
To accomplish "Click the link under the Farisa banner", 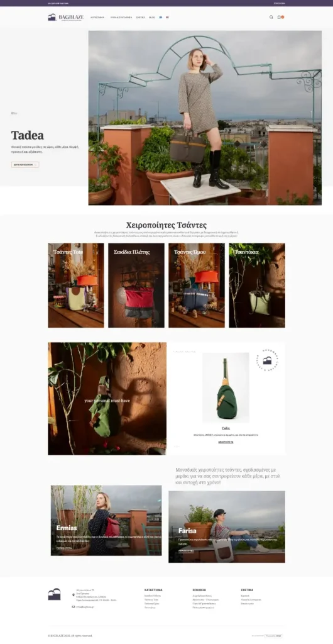I will [x=186, y=551].
